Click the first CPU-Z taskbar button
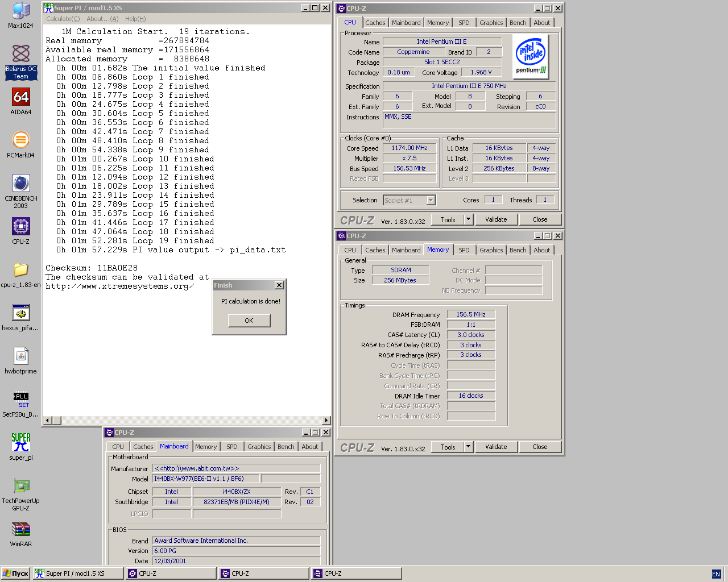The width and height of the screenshot is (728, 582). tap(171, 573)
